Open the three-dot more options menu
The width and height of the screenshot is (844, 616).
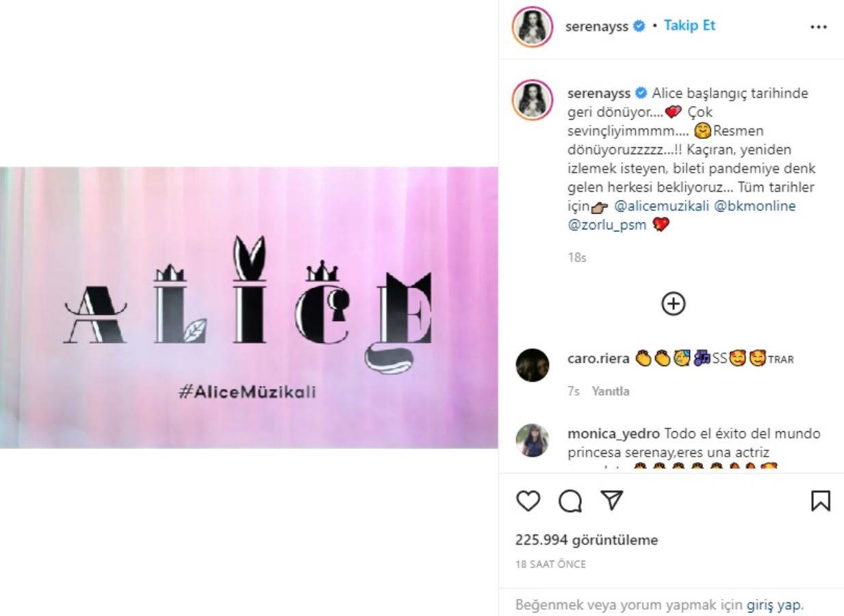819,27
